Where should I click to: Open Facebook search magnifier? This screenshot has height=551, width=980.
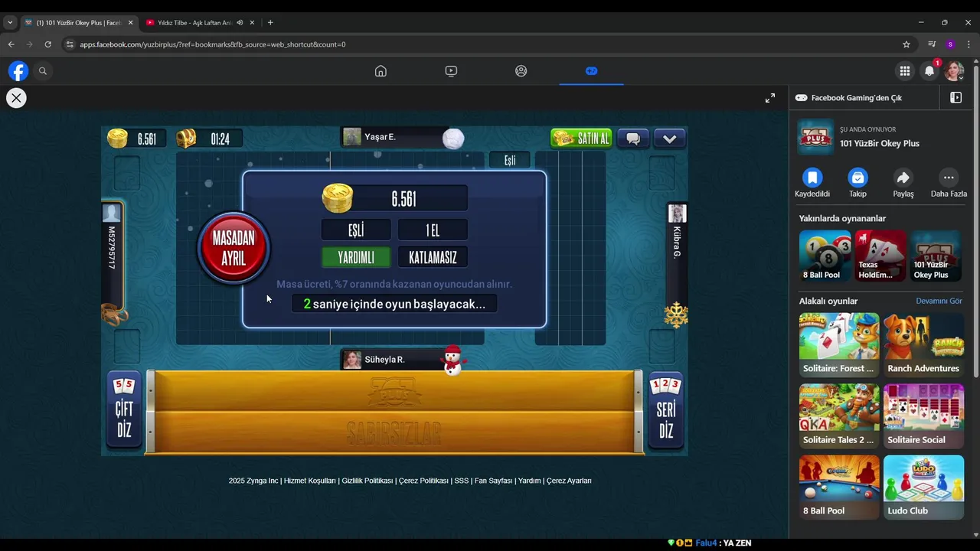[43, 71]
